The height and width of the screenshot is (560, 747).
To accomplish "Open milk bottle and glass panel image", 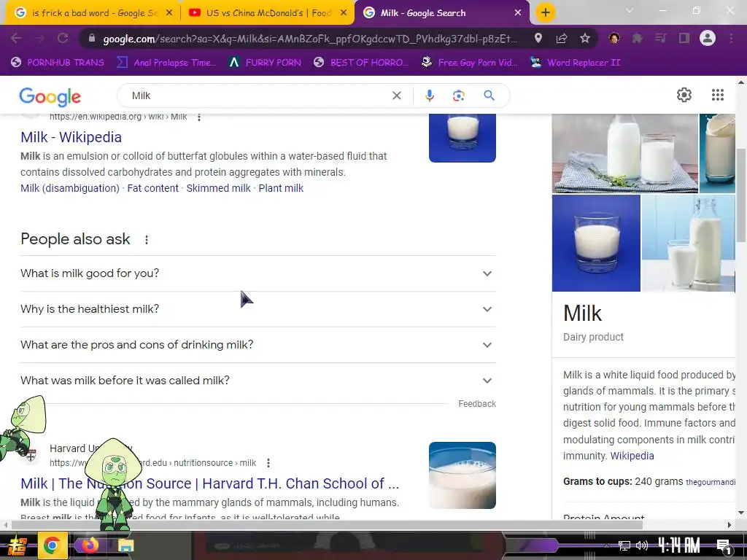I will tap(625, 153).
